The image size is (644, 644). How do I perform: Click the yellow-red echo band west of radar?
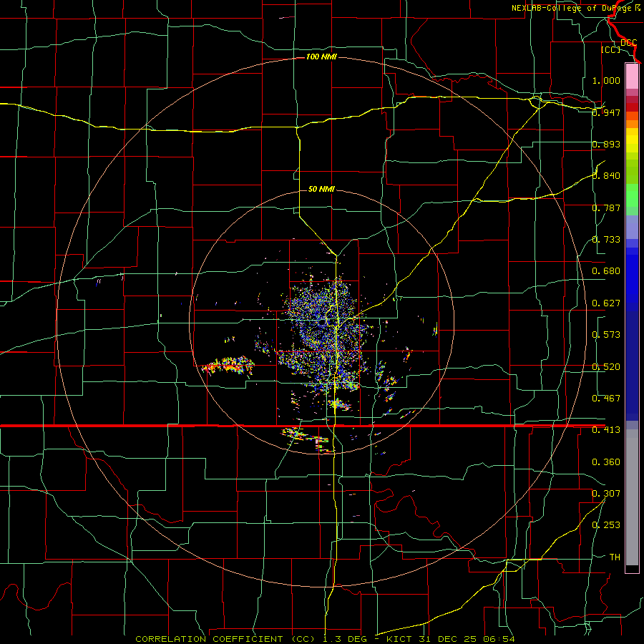coord(228,366)
